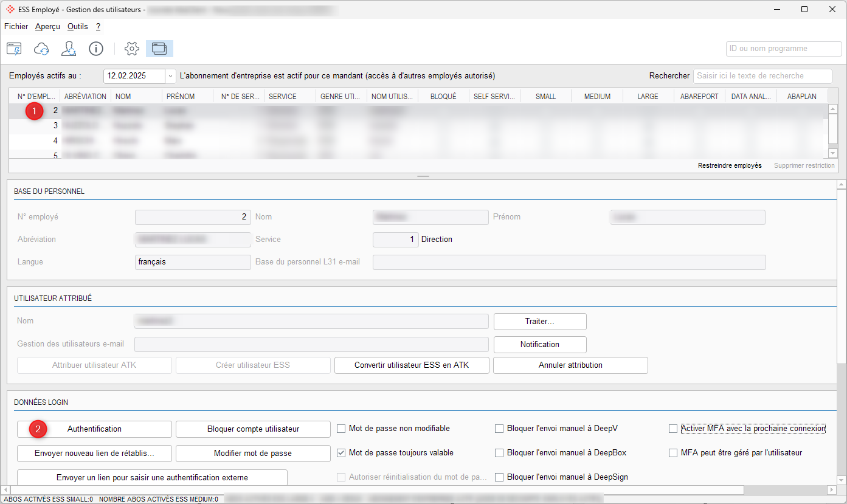Click the horizontal scrollbar at the bottom
This screenshot has height=504, width=847.
click(x=377, y=490)
